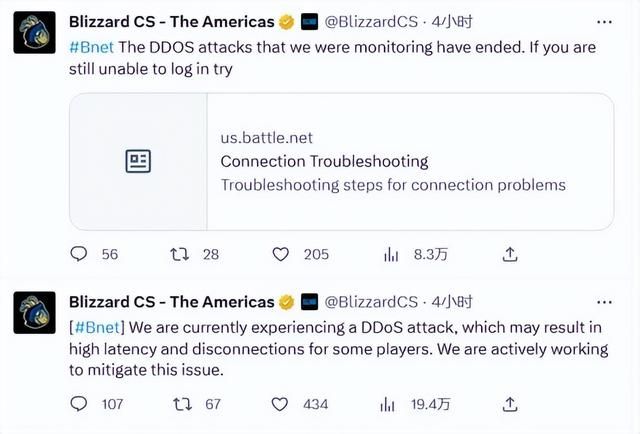640x434 pixels.
Task: Click @BlizzardCS handle on first tweet
Action: coord(371,22)
